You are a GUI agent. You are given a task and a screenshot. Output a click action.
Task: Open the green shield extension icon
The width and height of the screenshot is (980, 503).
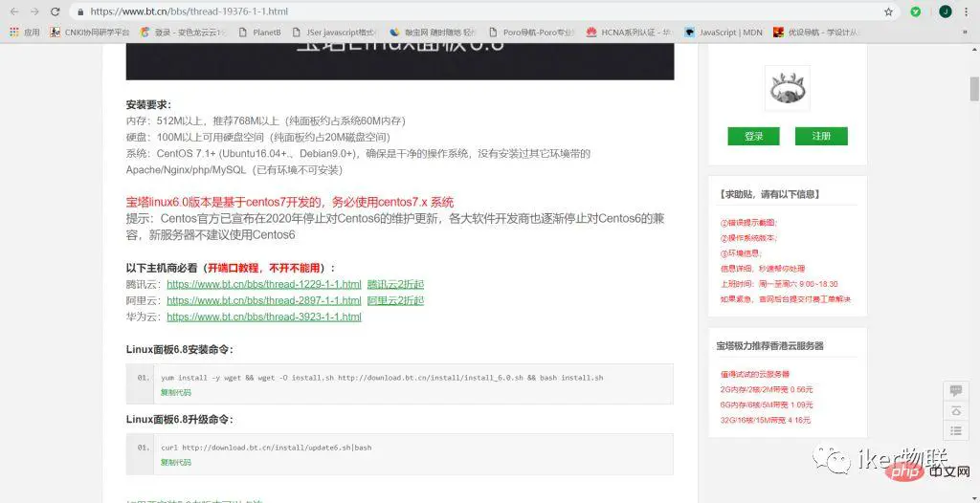click(x=916, y=11)
